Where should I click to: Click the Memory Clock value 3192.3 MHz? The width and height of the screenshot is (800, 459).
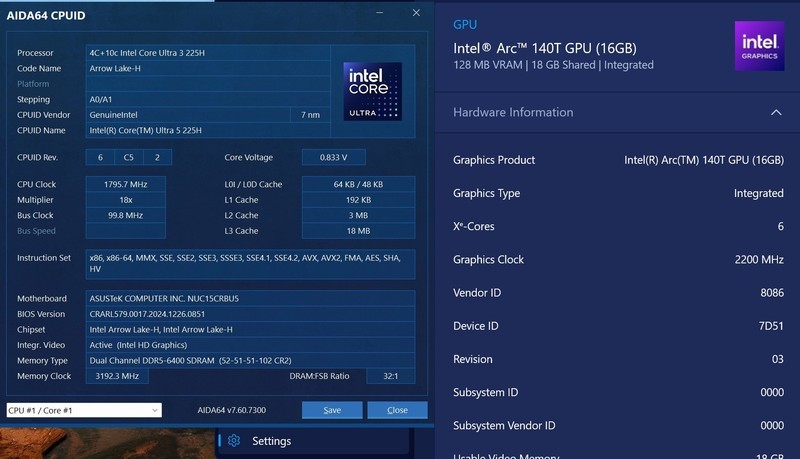pos(117,376)
